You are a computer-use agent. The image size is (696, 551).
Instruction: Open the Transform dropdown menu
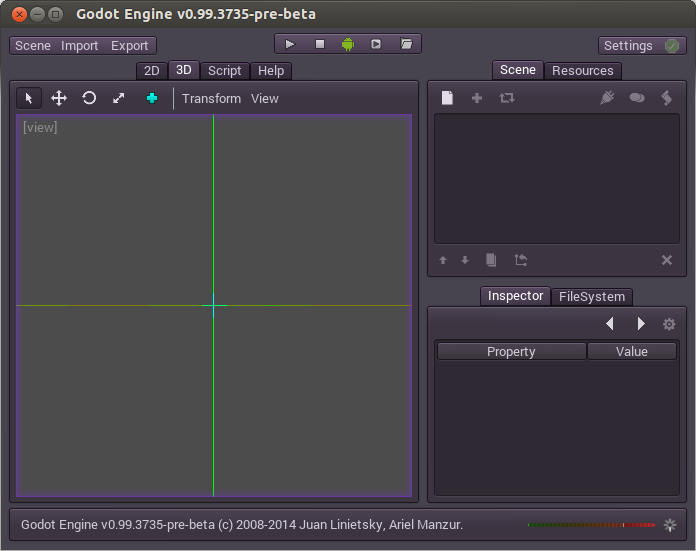click(x=211, y=98)
